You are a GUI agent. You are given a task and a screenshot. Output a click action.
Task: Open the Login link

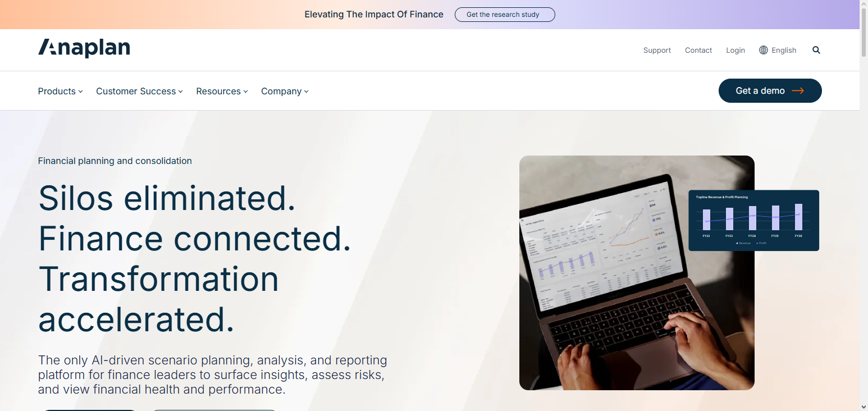click(x=735, y=50)
